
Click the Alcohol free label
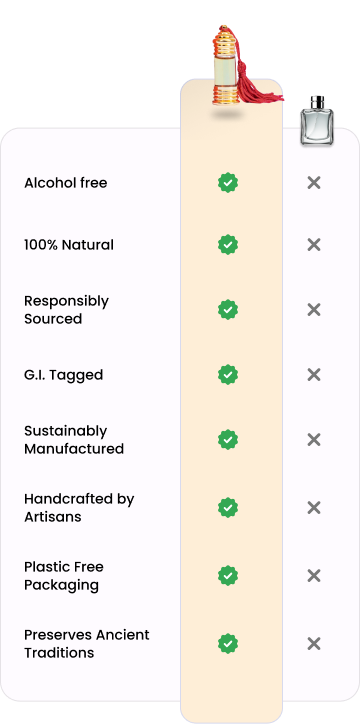coord(66,183)
